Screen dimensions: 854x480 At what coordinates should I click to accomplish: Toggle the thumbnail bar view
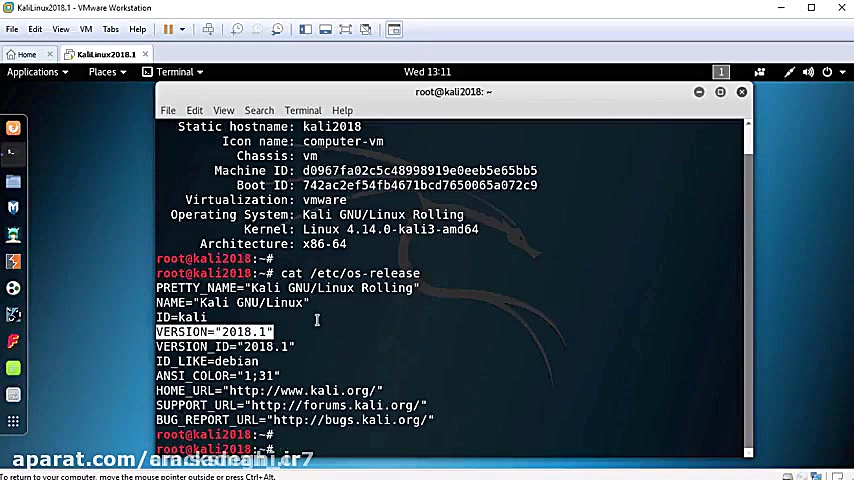point(326,29)
